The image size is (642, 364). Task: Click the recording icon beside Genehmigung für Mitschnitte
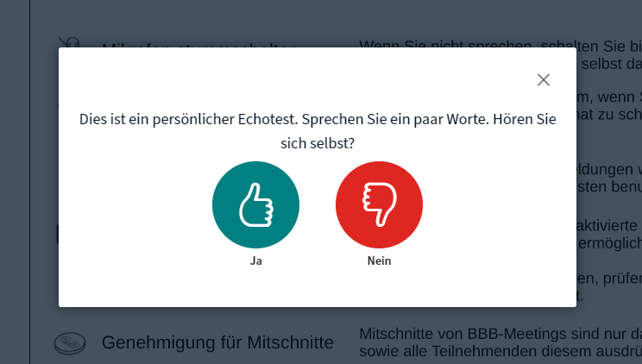tap(68, 343)
